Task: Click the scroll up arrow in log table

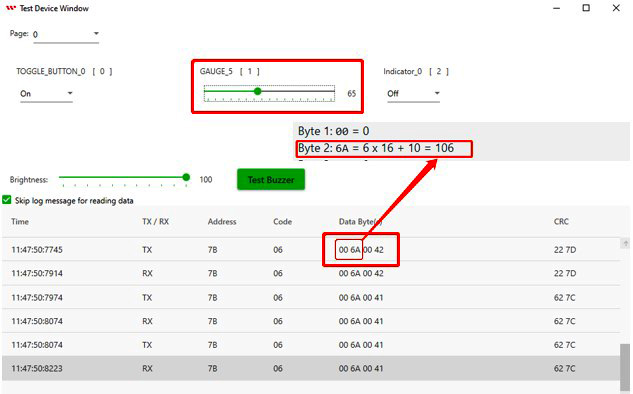Action: click(x=626, y=243)
